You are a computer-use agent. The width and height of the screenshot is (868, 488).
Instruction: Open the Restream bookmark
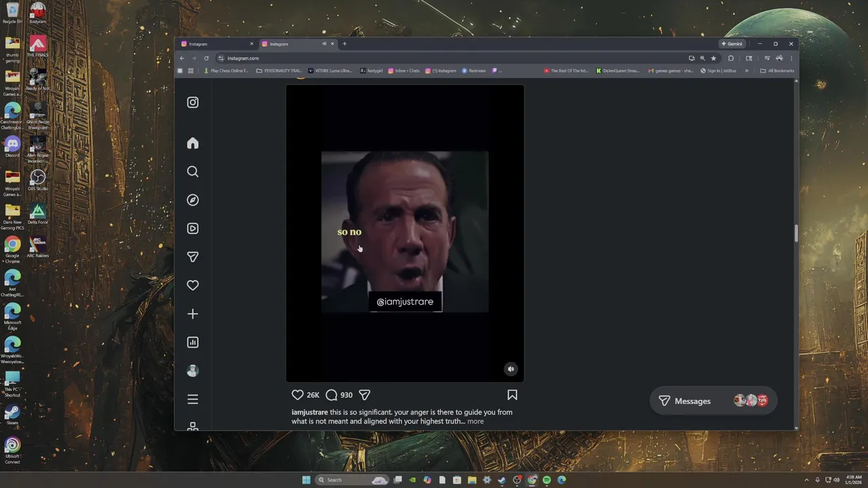pyautogui.click(x=474, y=70)
